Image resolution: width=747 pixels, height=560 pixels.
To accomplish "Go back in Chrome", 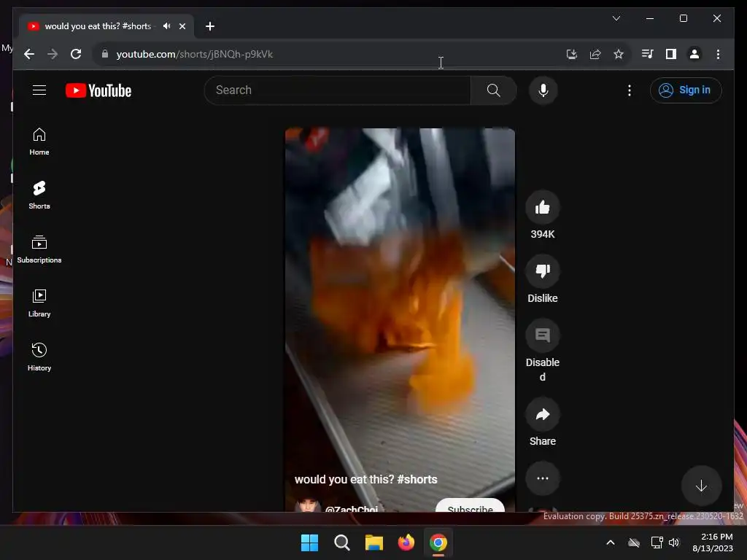I will (x=29, y=54).
